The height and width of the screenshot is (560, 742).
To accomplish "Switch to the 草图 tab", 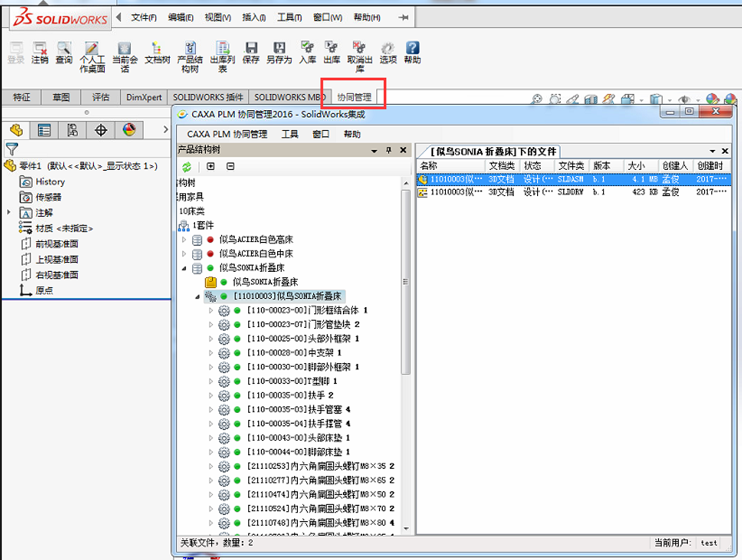I will pos(61,97).
